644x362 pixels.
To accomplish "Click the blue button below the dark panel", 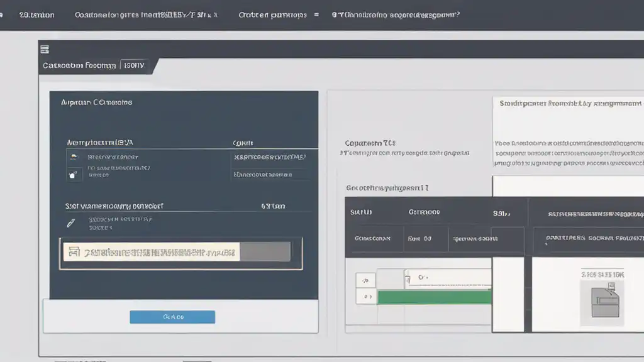I will 172,317.
